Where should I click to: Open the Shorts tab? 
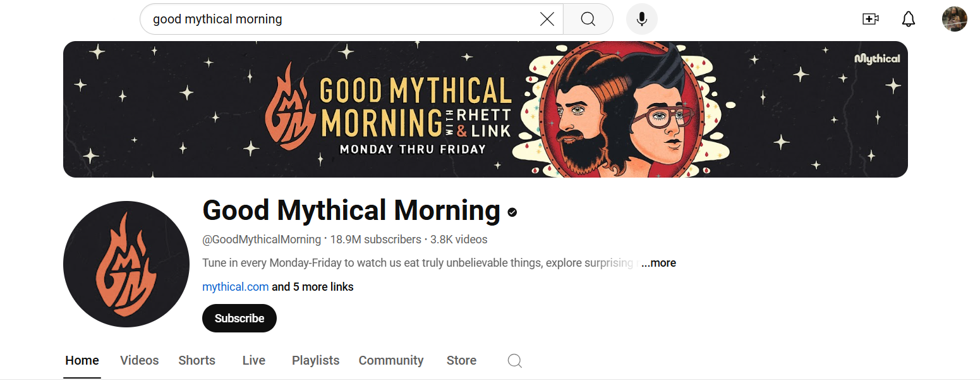point(197,360)
